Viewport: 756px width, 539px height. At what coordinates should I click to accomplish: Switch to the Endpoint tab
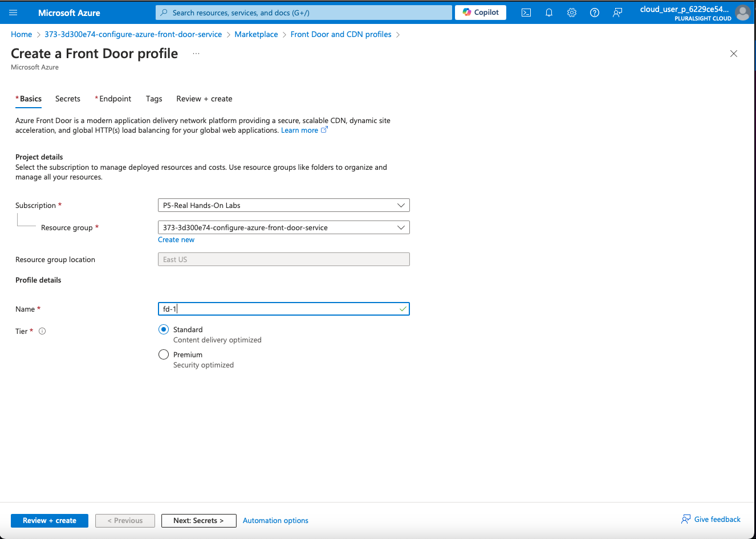click(113, 99)
